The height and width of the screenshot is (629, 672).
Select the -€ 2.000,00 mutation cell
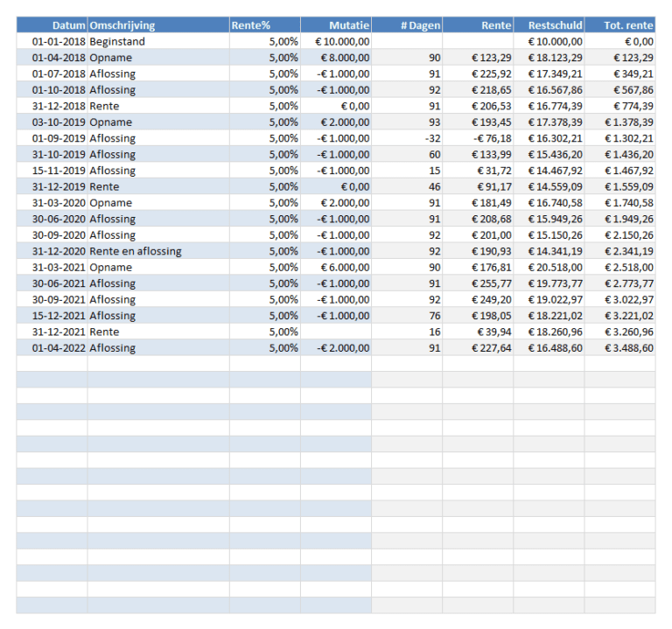[343, 348]
